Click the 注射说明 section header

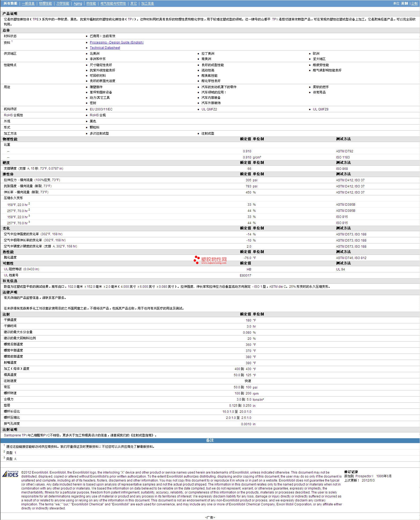coord(10,429)
